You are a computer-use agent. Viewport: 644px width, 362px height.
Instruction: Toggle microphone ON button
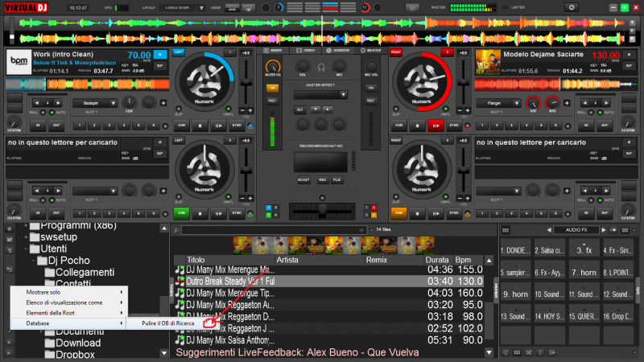371,88
